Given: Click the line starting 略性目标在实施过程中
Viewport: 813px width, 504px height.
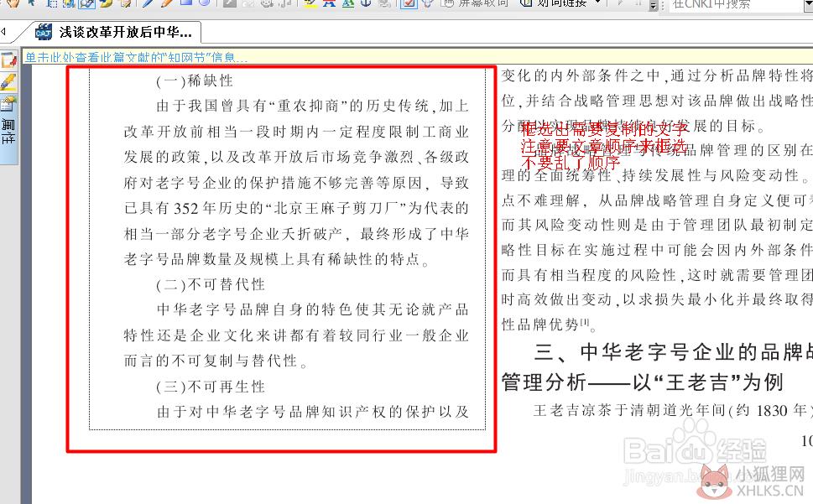Looking at the screenshot, I should pos(657,250).
